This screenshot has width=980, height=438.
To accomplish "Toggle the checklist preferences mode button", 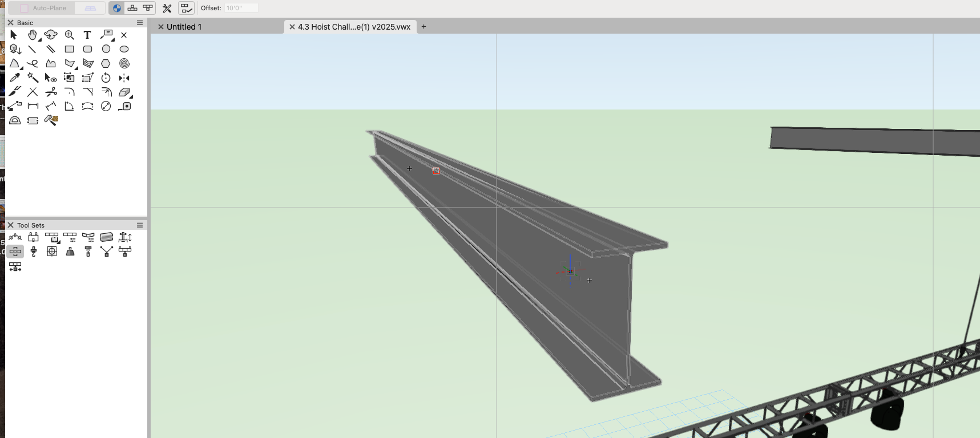I will click(x=186, y=8).
